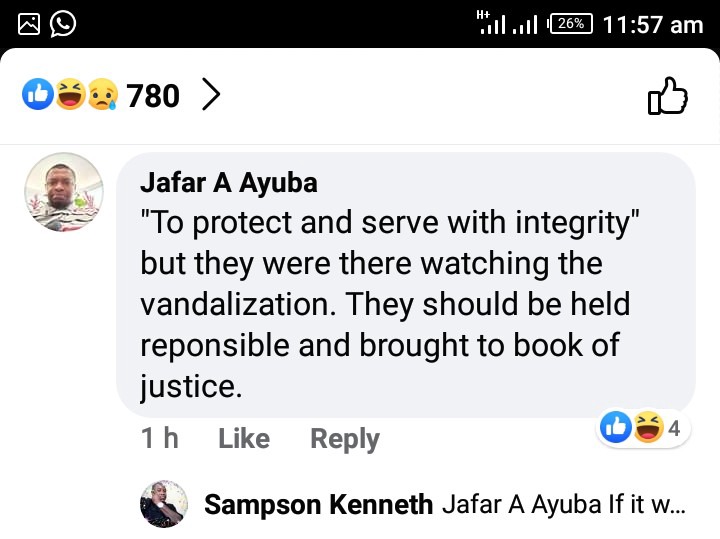Open Sampson Kenneth's profile picture
Screen dimensions: 720x539
164,504
